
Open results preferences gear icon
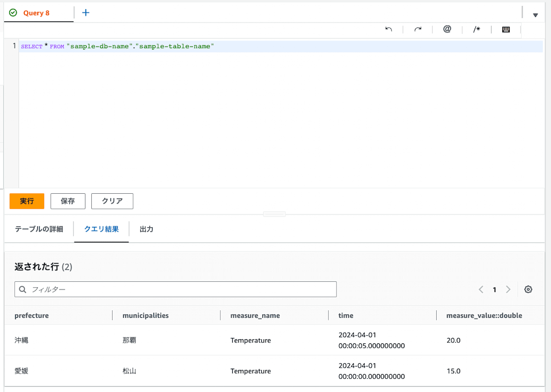(528, 289)
